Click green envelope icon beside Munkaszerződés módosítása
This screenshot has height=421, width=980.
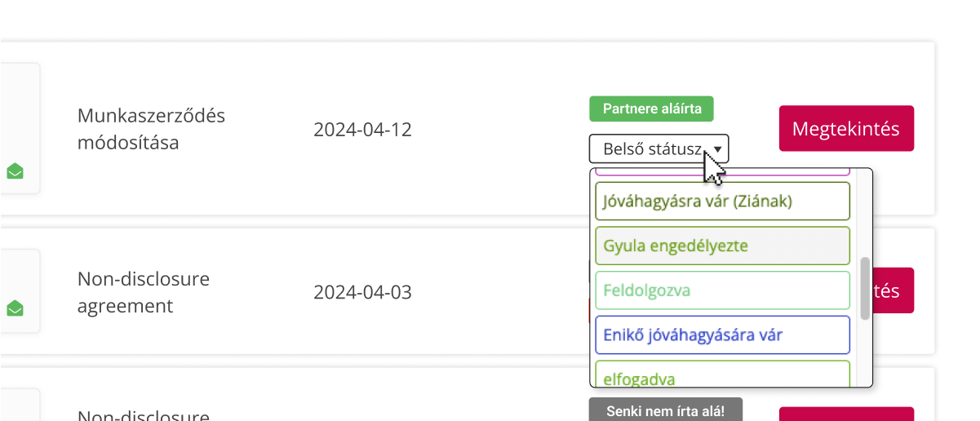[15, 171]
